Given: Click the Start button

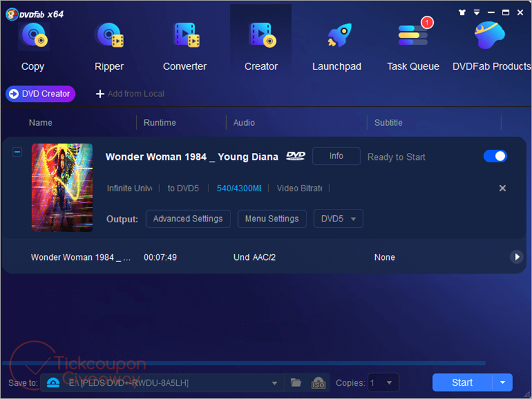Looking at the screenshot, I should pos(462,383).
